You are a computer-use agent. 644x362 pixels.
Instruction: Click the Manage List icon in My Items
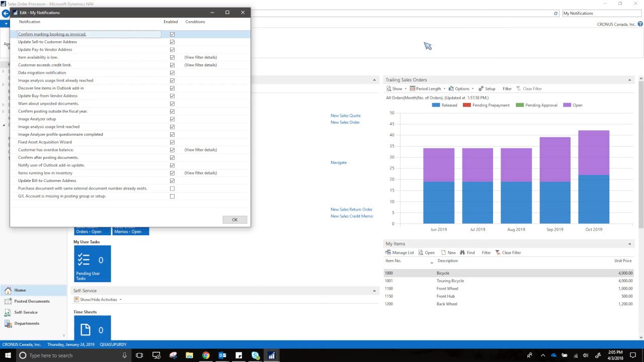pos(388,252)
